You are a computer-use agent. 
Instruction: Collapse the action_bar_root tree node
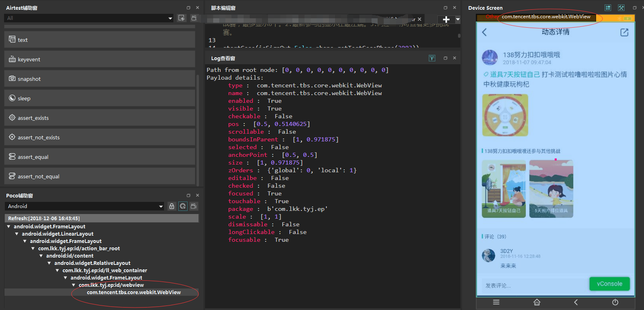pyautogui.click(x=33, y=248)
